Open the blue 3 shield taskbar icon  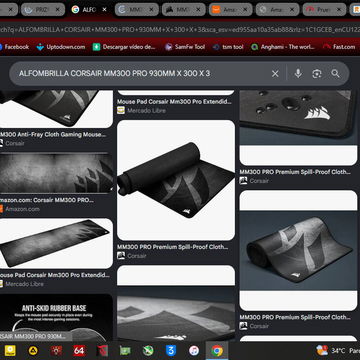171,351
